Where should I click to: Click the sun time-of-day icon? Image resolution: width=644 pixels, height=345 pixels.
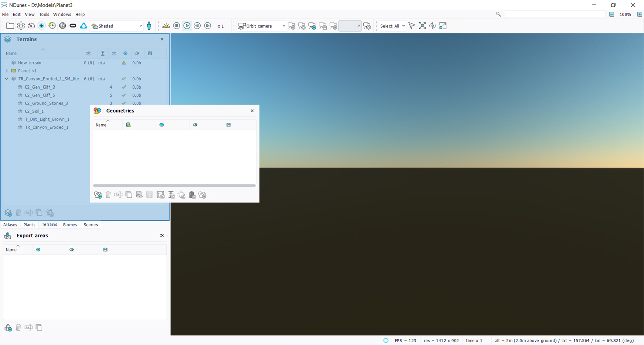(x=166, y=26)
